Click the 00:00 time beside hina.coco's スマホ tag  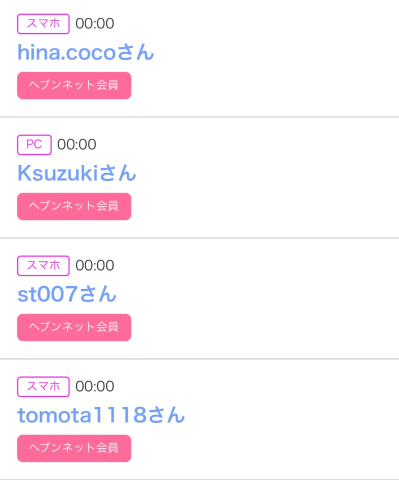95,24
